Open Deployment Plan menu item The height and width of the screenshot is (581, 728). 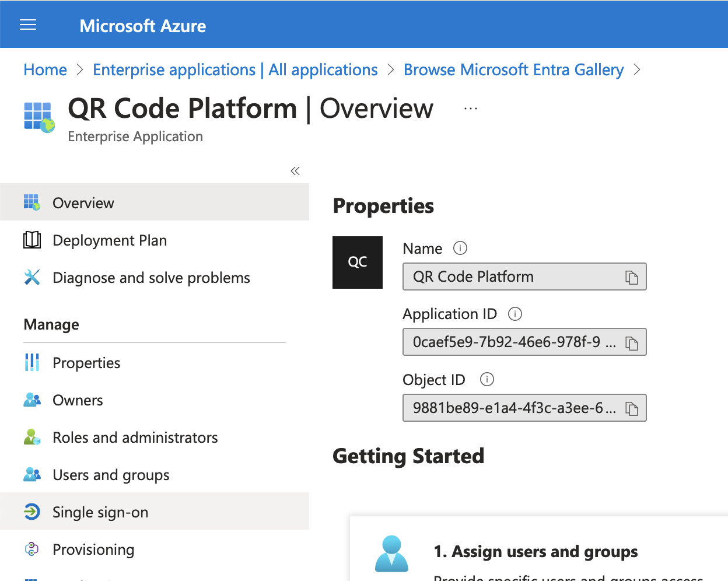(155, 240)
